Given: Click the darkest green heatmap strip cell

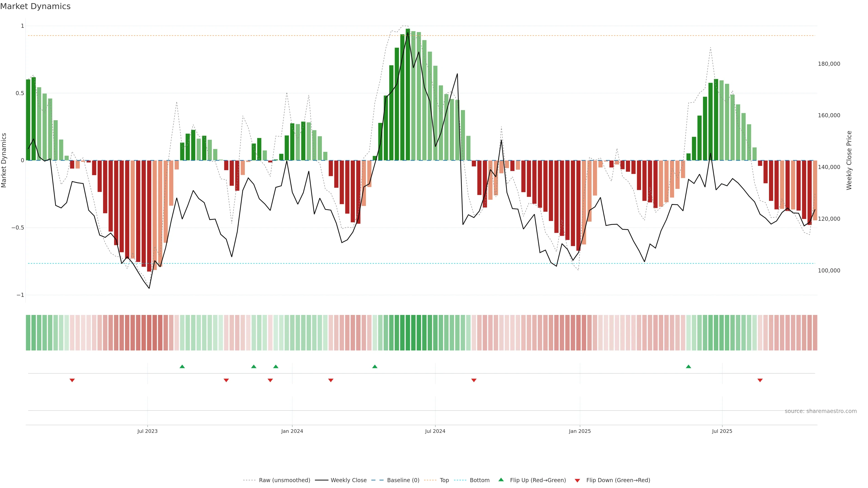Looking at the screenshot, I should (x=408, y=333).
